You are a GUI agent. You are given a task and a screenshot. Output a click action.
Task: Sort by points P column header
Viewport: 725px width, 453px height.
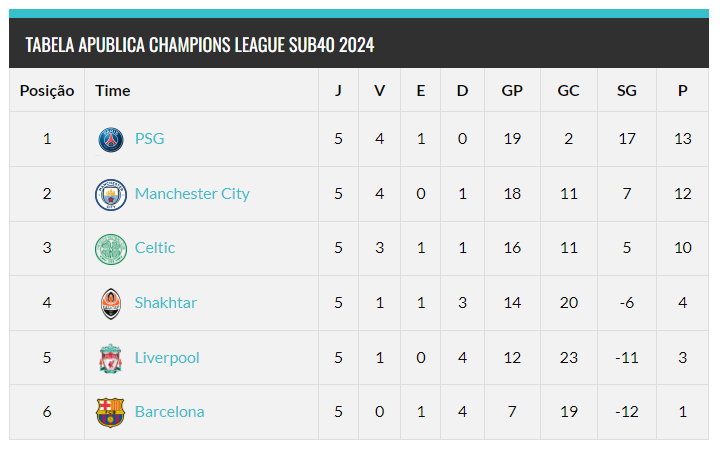pyautogui.click(x=682, y=91)
